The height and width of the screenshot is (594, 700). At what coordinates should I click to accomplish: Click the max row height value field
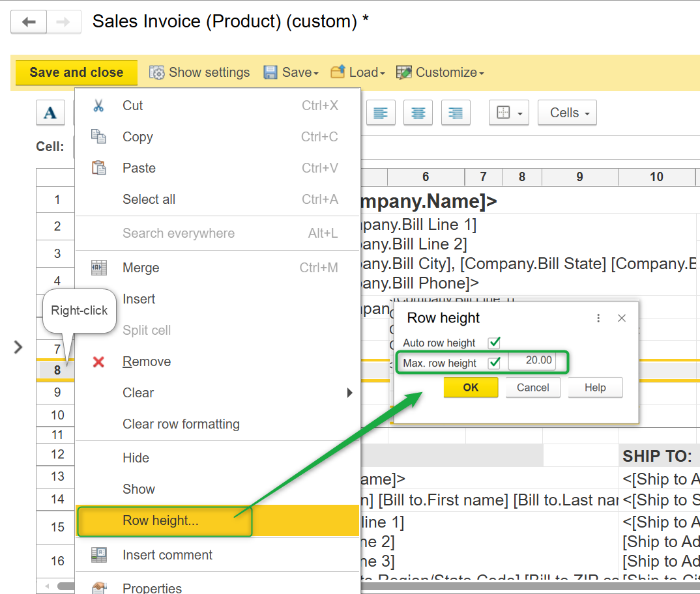532,361
